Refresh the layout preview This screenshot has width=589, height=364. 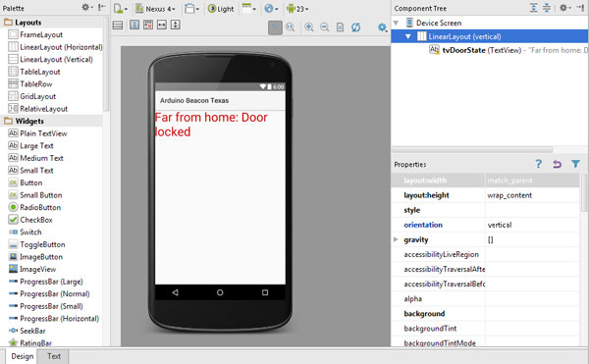[x=355, y=27]
